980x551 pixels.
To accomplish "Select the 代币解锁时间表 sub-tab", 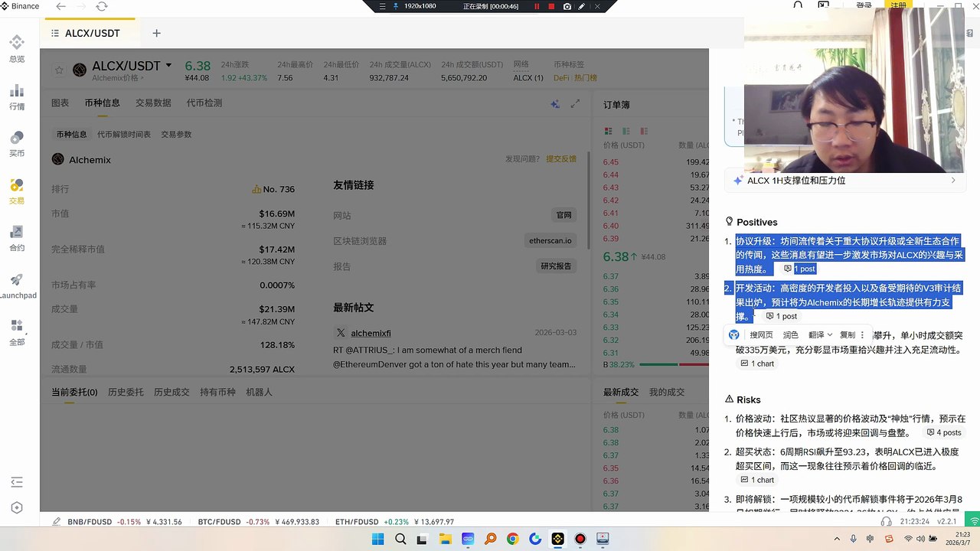I will click(124, 134).
